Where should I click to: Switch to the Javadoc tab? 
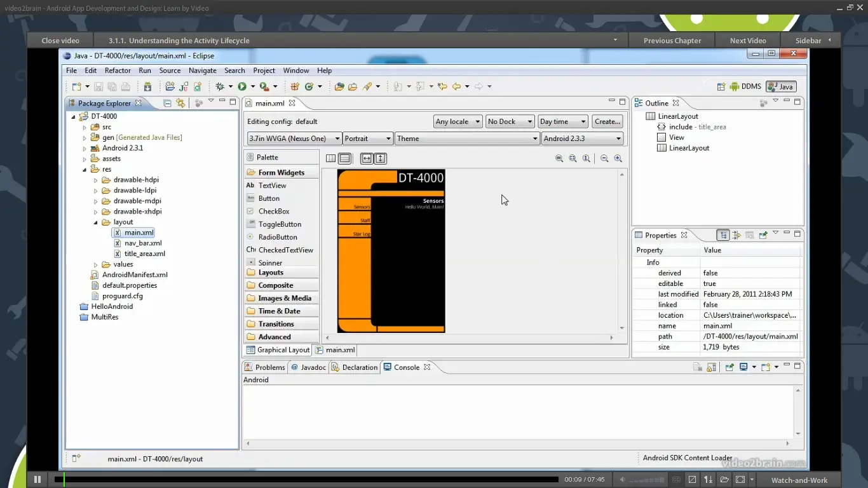(x=309, y=367)
